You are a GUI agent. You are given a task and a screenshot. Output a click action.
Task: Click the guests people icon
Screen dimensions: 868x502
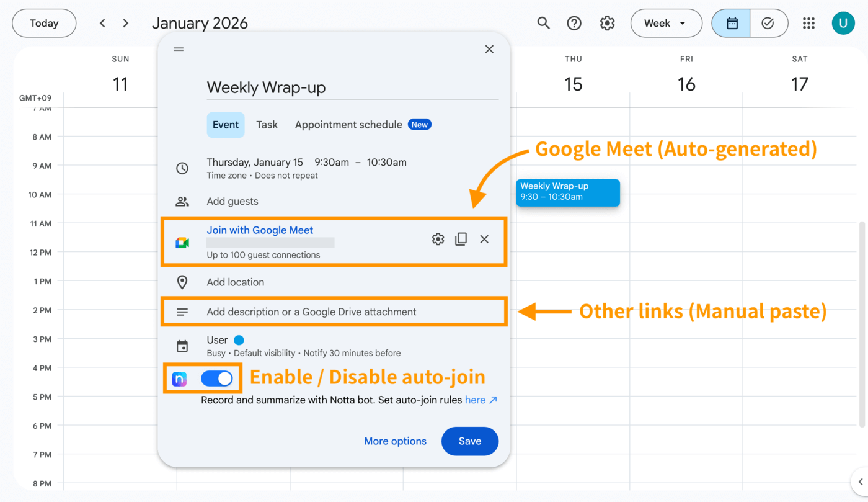coord(182,201)
